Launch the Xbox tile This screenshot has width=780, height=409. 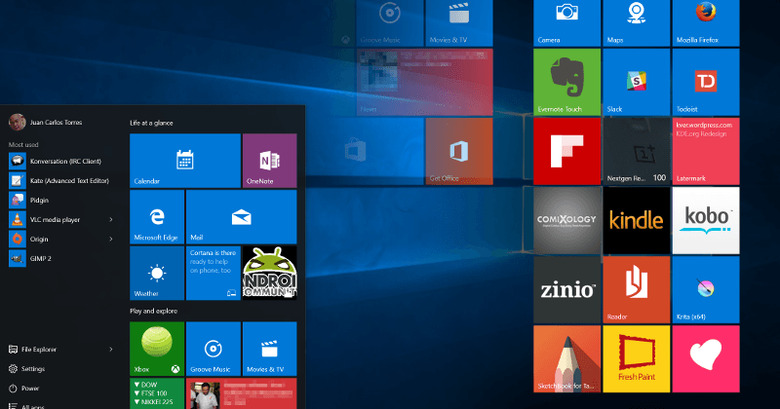click(x=157, y=349)
